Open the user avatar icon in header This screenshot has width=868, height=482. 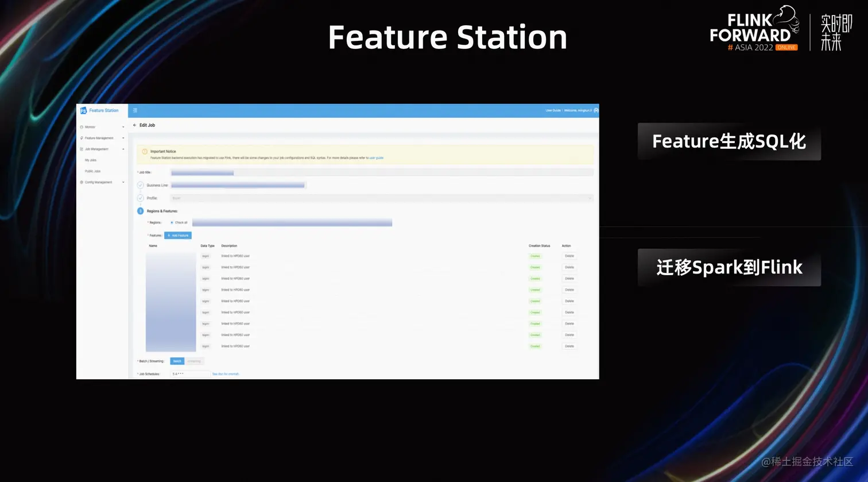click(x=596, y=110)
